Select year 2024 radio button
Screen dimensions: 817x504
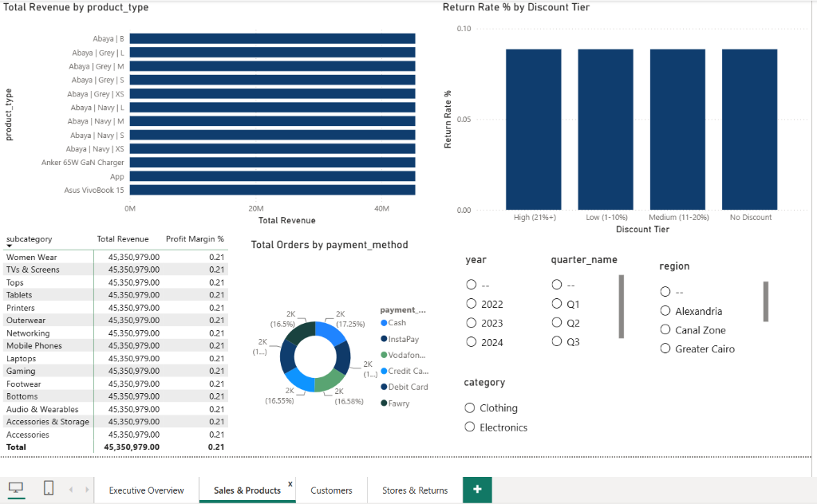point(472,342)
